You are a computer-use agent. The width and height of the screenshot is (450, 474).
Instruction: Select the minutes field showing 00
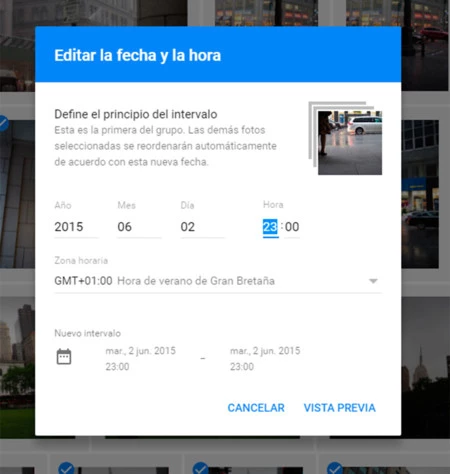pyautogui.click(x=292, y=227)
